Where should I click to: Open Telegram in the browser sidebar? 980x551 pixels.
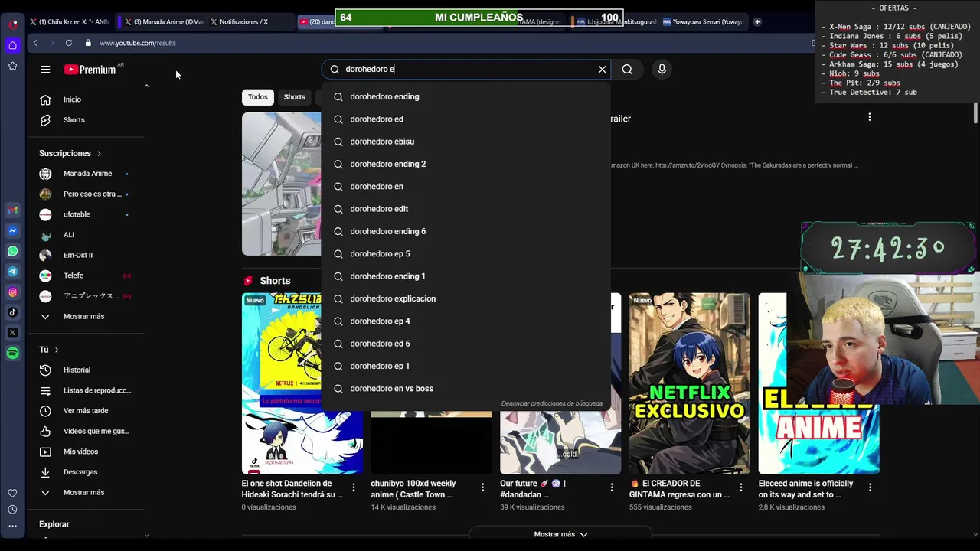click(x=13, y=271)
